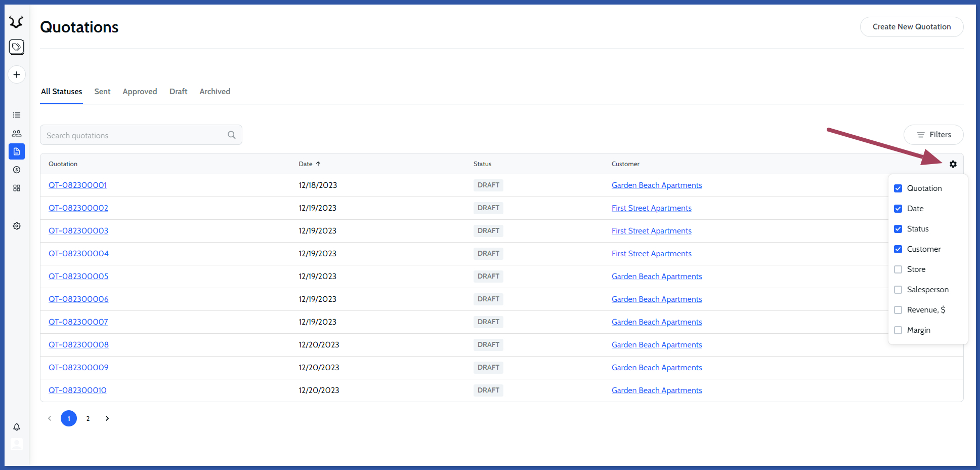The image size is (980, 470).
Task: Open the four-squares grid icon in the sidebar
Action: (x=17, y=188)
